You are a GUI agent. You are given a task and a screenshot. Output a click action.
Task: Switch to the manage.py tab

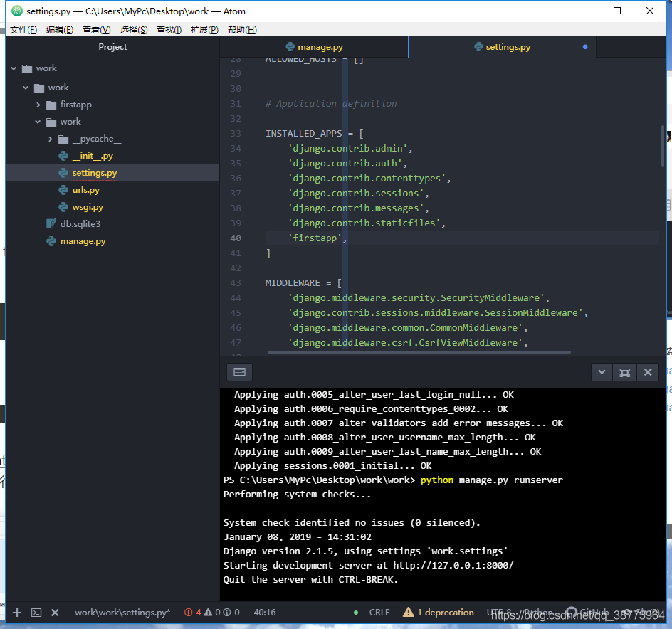[x=314, y=47]
